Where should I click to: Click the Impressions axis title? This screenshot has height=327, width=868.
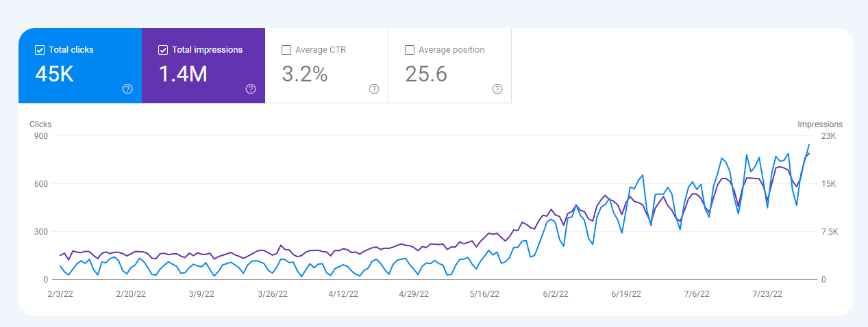point(820,125)
